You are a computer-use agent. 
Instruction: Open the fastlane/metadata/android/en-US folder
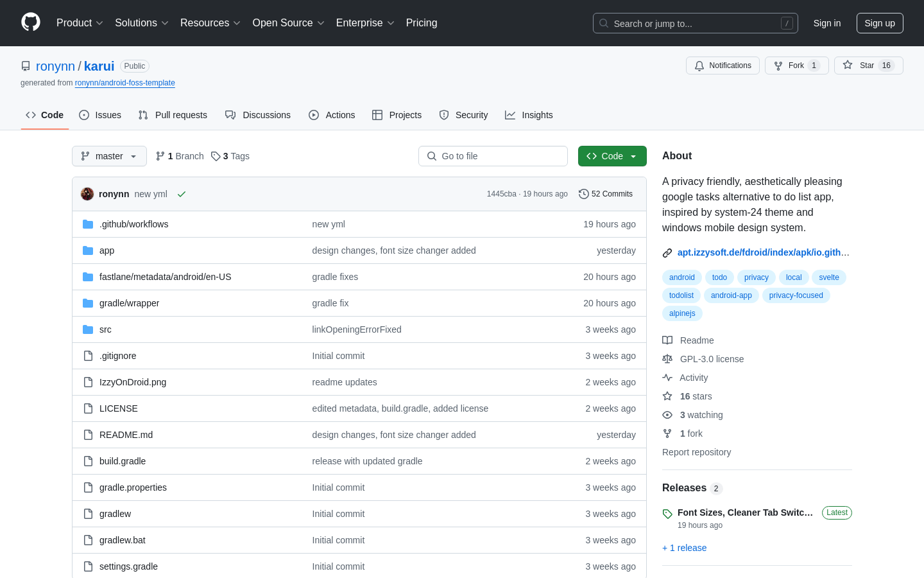pos(166,277)
